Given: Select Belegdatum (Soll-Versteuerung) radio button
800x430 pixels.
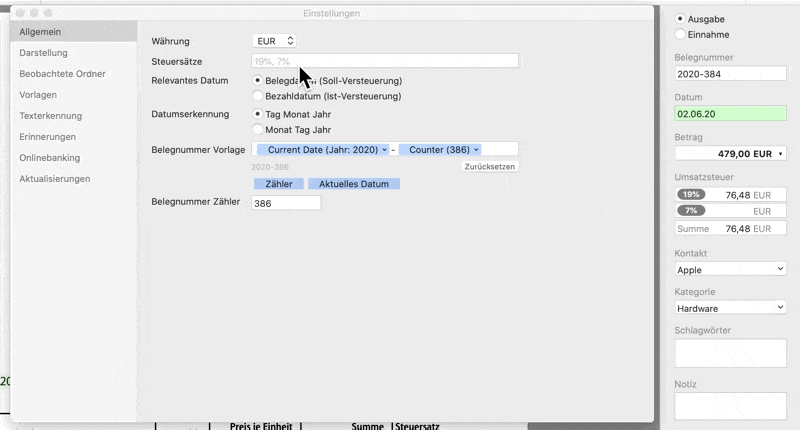Looking at the screenshot, I should click(258, 80).
